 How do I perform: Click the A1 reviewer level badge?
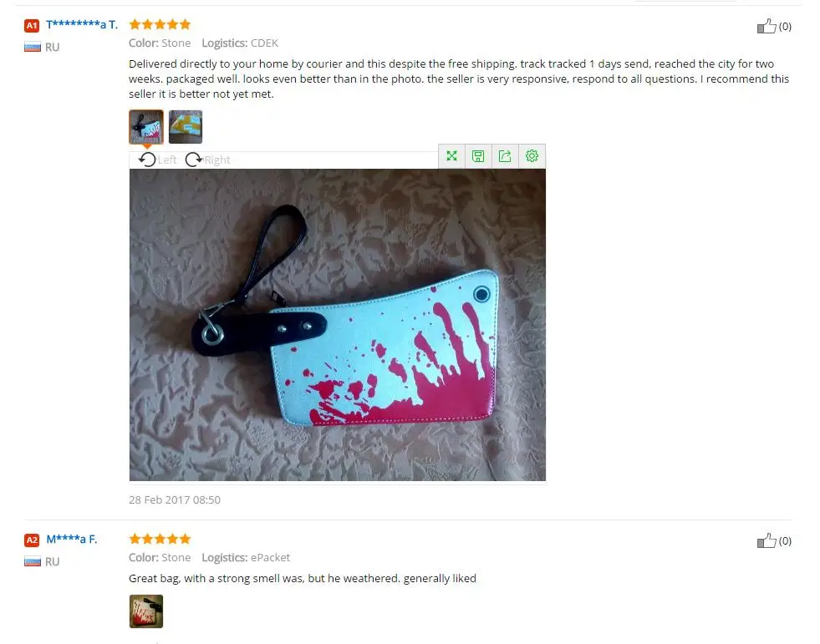point(32,25)
